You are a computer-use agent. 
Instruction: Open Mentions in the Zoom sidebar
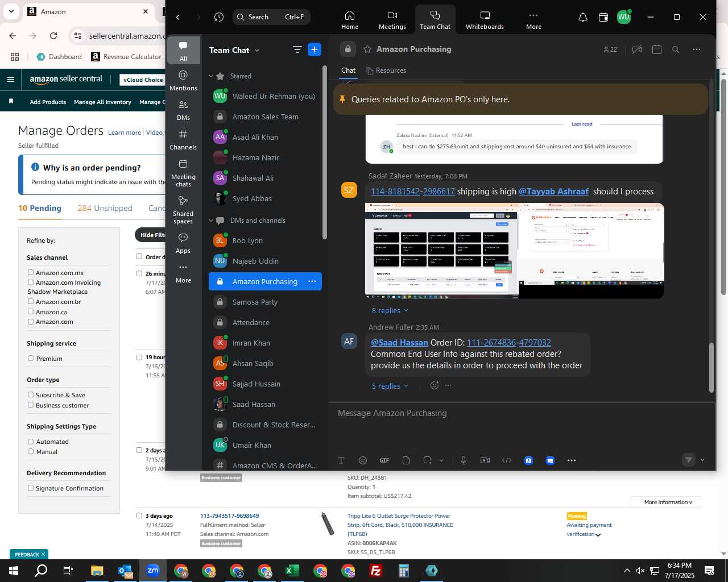(183, 81)
